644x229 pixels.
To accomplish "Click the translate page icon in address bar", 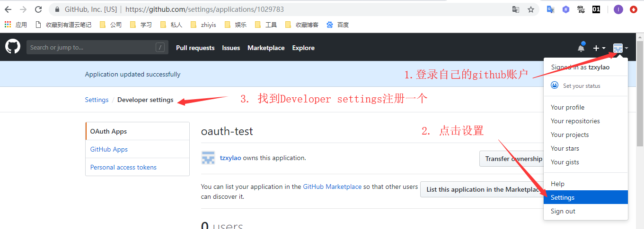I will tap(516, 9).
